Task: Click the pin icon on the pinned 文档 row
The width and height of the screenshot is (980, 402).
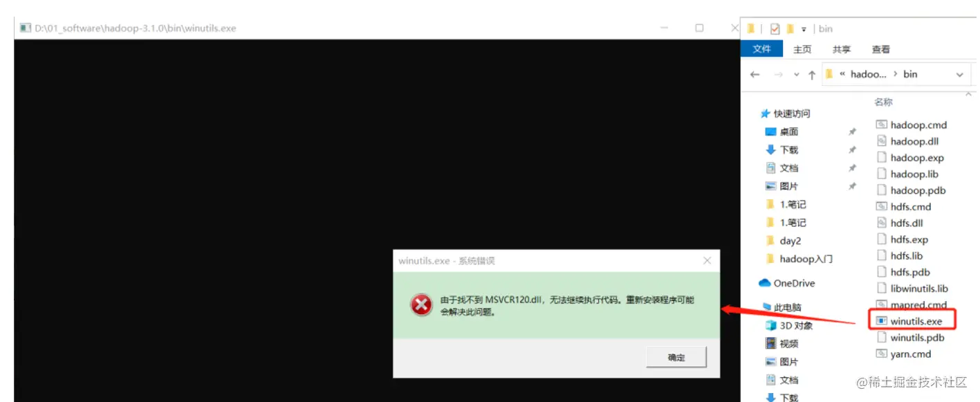Action: (852, 168)
